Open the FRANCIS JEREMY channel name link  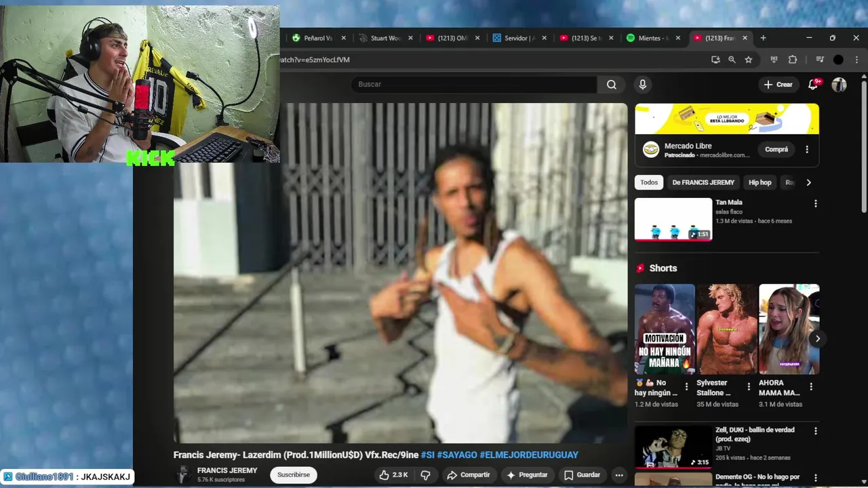click(x=227, y=470)
